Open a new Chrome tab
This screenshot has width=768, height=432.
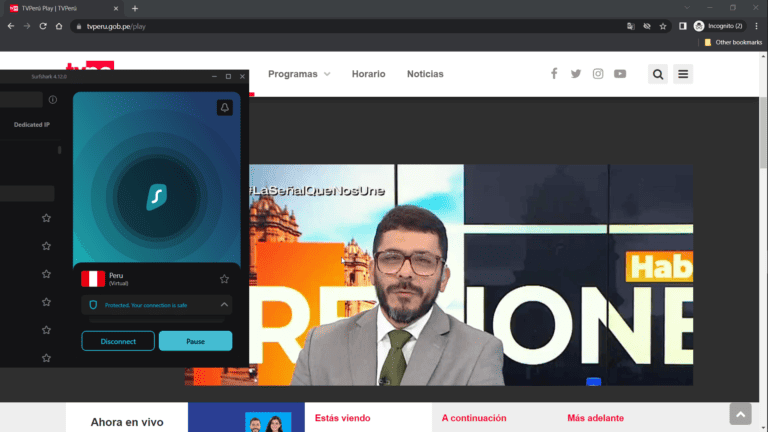135,8
